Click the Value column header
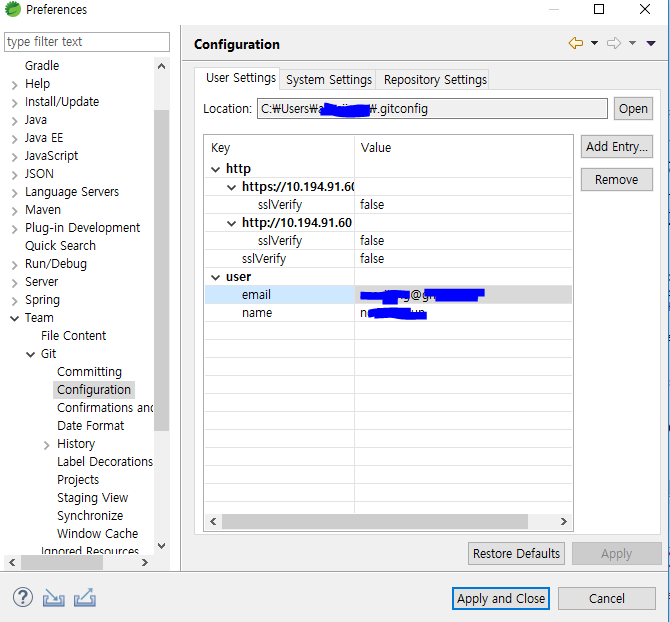The image size is (670, 622). click(x=464, y=148)
